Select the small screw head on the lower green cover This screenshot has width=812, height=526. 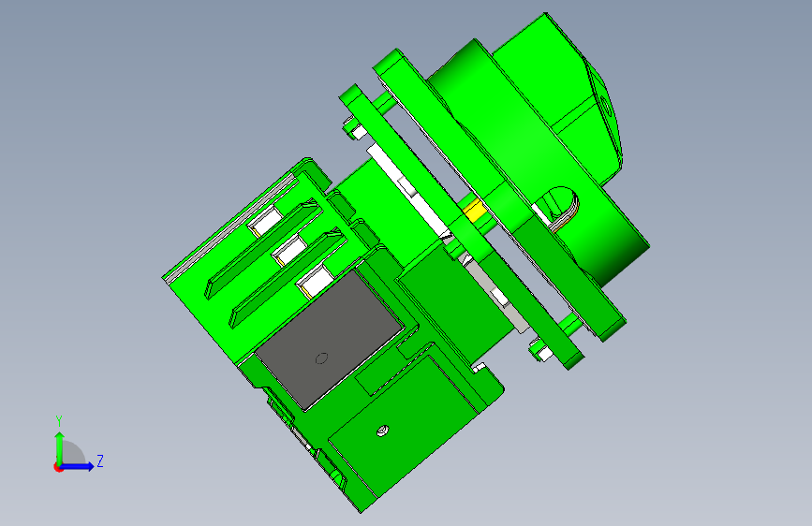point(383,431)
